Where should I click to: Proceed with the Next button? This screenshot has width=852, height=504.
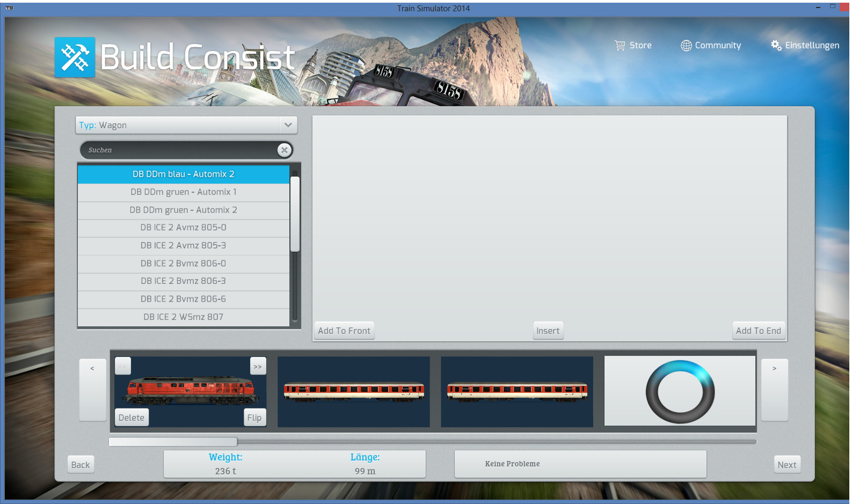pos(787,465)
